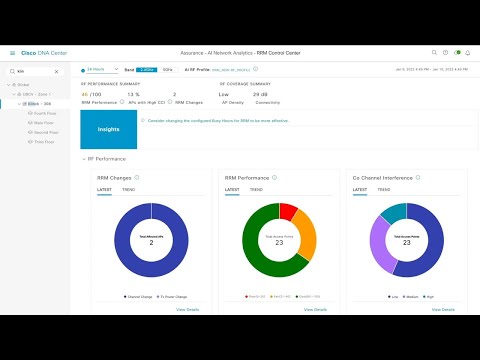Open global search magnifier in header
Image resolution: width=480 pixels, height=360 pixels.
pos(434,53)
